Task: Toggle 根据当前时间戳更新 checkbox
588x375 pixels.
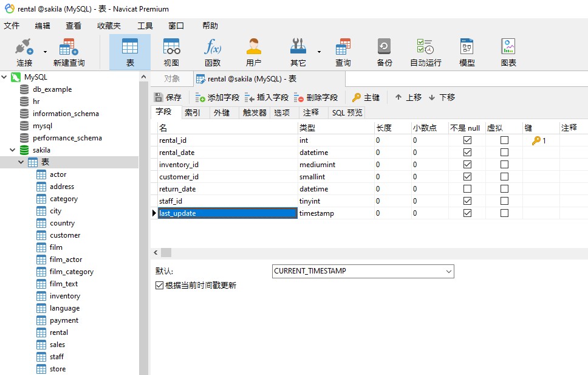Action: click(159, 286)
